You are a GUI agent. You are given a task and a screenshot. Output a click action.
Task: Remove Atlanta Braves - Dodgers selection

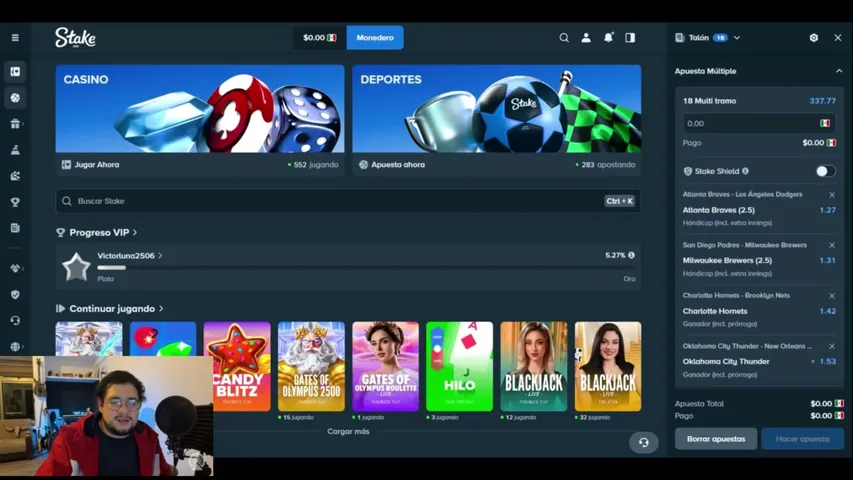(832, 195)
